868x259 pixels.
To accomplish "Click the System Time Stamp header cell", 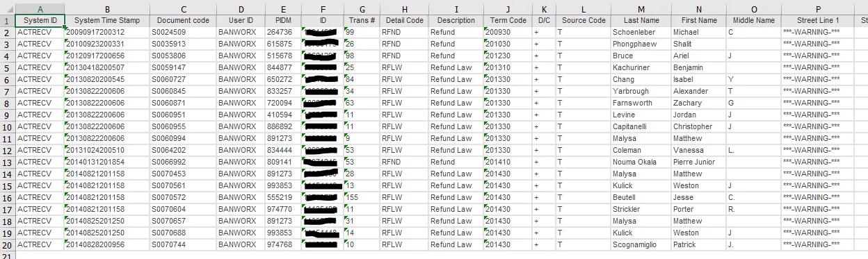I will 107,21.
